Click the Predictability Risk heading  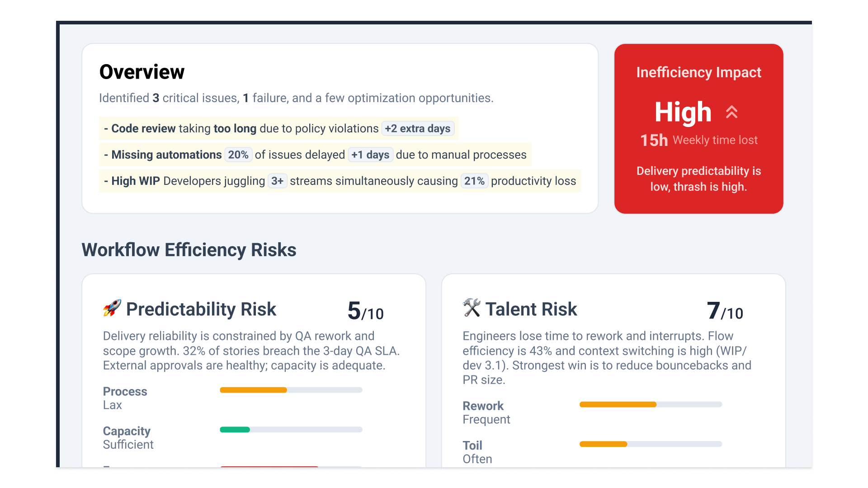click(x=201, y=310)
